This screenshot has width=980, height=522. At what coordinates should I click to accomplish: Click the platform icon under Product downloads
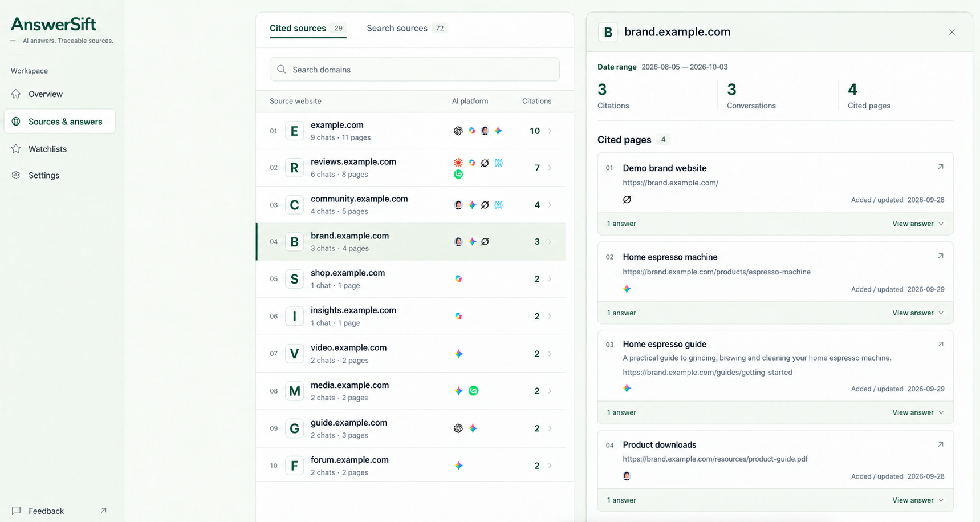(x=627, y=476)
